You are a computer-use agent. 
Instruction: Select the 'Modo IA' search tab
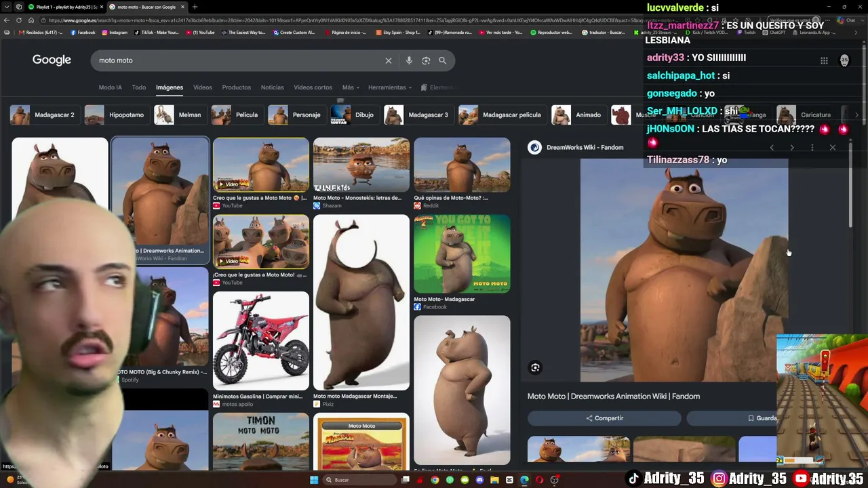110,87
